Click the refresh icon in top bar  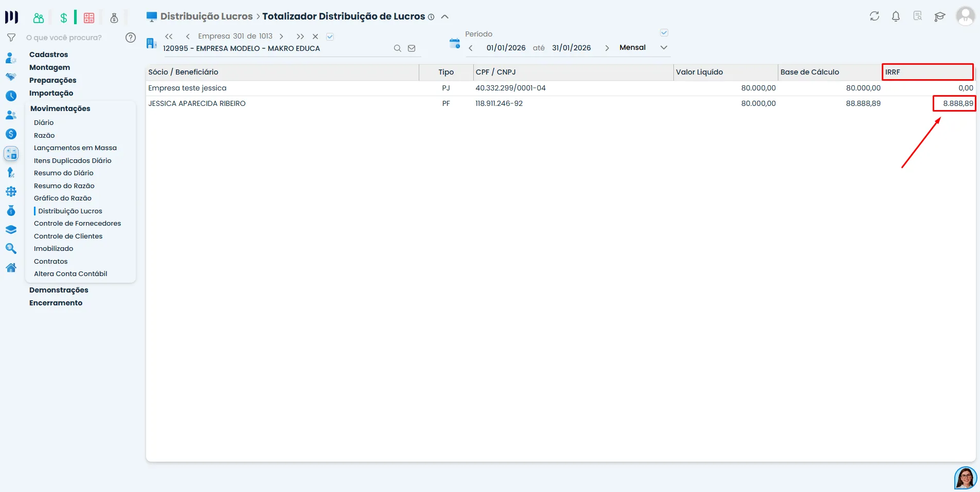click(x=875, y=16)
